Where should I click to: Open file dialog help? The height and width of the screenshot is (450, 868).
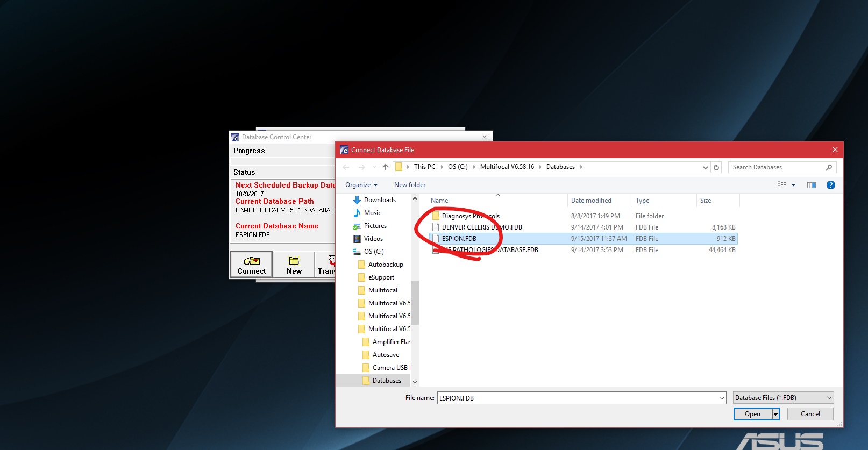831,185
